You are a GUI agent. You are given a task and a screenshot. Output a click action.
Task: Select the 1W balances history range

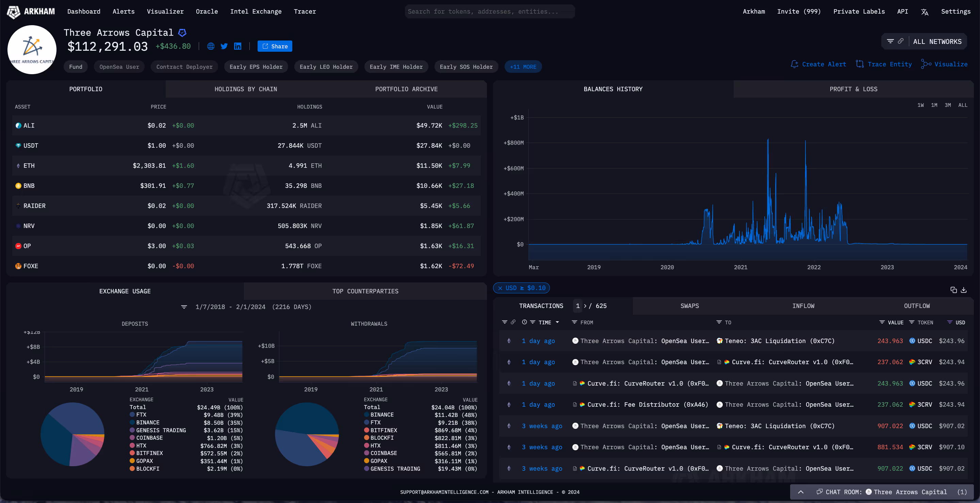coord(921,105)
